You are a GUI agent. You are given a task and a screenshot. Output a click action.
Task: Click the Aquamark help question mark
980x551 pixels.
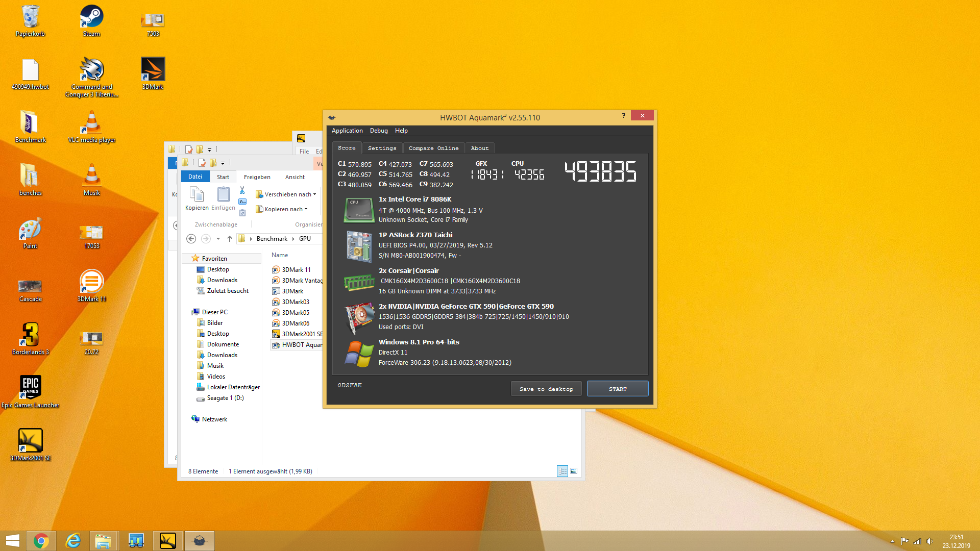coord(623,116)
